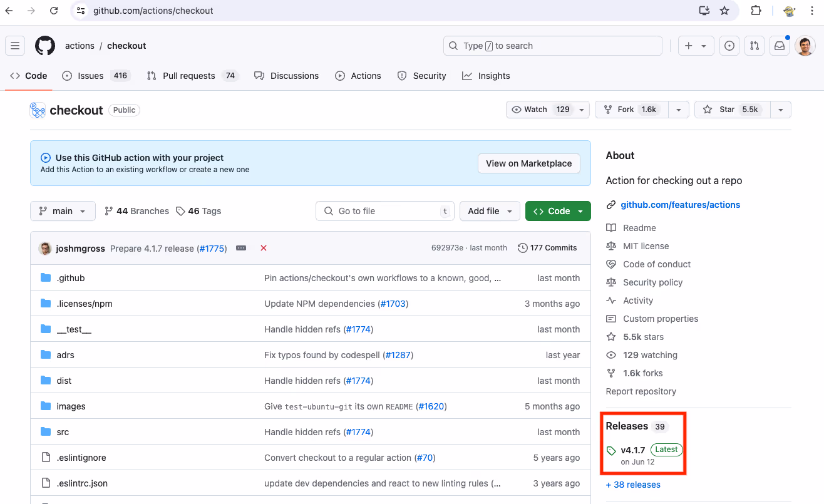Image resolution: width=824 pixels, height=504 pixels.
Task: Bookmark this page with the star icon
Action: [x=724, y=11]
